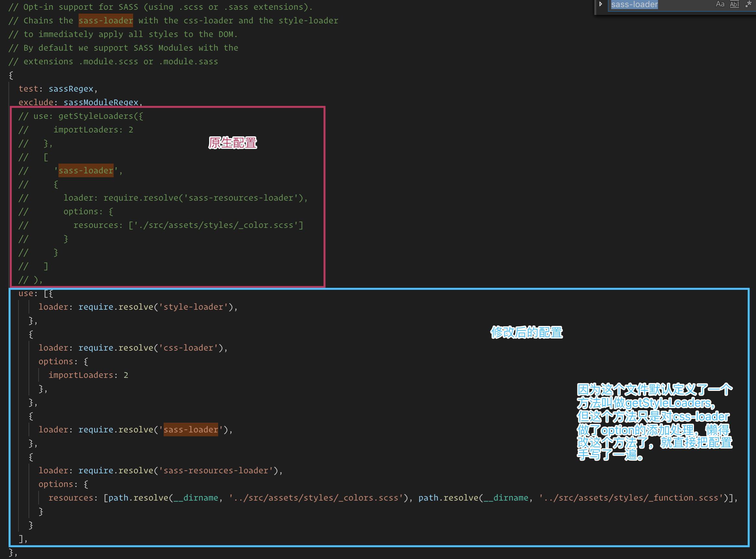Click 'sassModuleRegex' on the exclude line
Image resolution: width=756 pixels, height=559 pixels.
[x=101, y=102]
